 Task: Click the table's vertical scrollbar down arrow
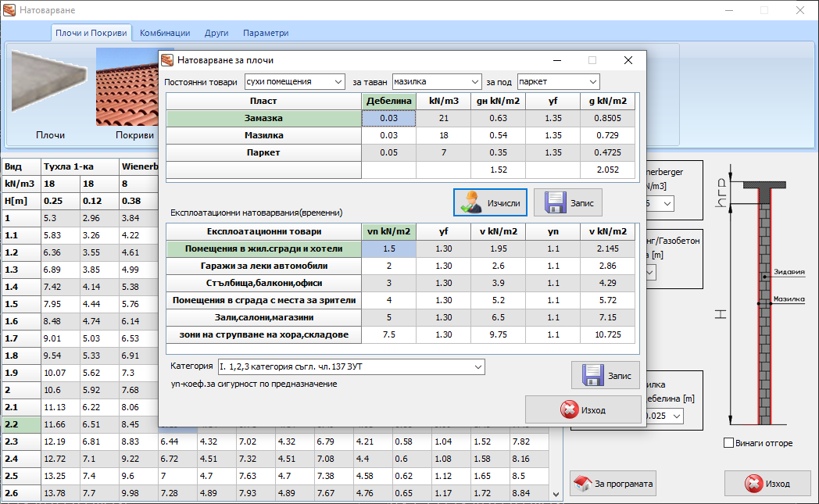pyautogui.click(x=556, y=494)
